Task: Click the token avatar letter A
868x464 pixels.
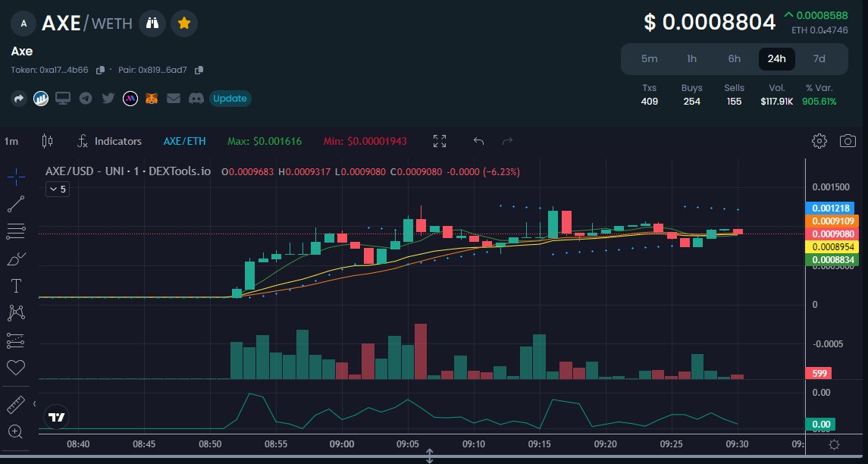Action: [x=24, y=24]
